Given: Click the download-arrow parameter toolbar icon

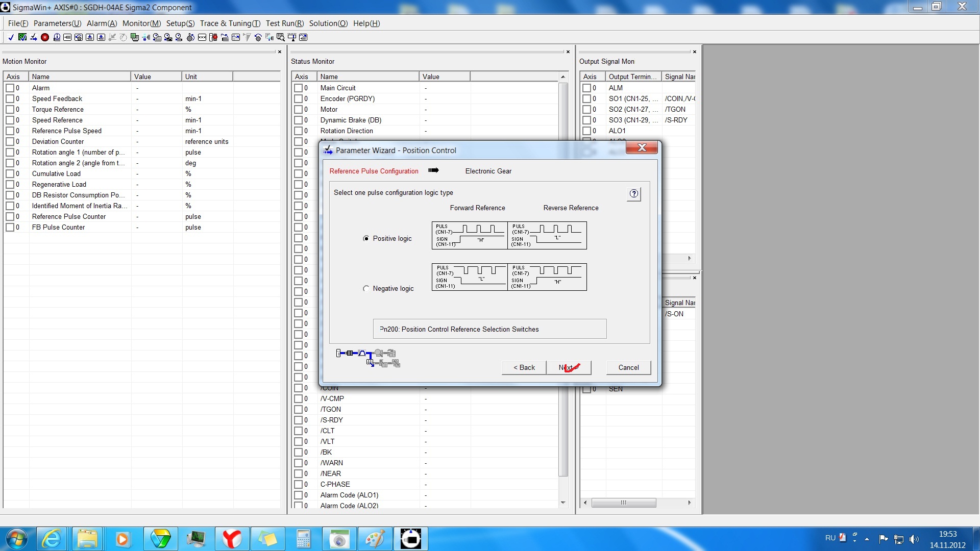Looking at the screenshot, I should [x=90, y=37].
